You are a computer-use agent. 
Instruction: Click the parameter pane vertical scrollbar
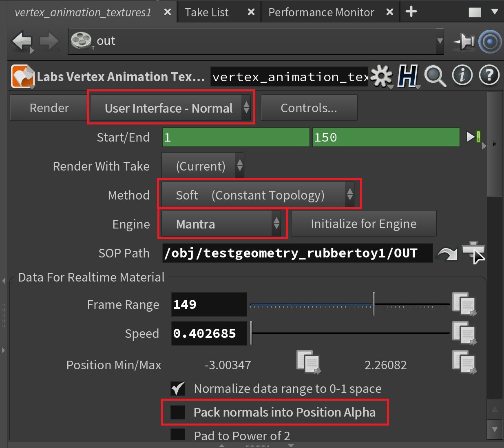tap(495, 144)
